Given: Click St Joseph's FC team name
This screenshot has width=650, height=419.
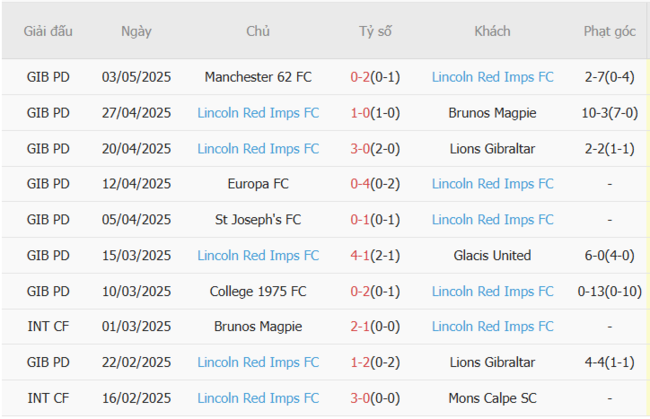Looking at the screenshot, I should tap(258, 220).
